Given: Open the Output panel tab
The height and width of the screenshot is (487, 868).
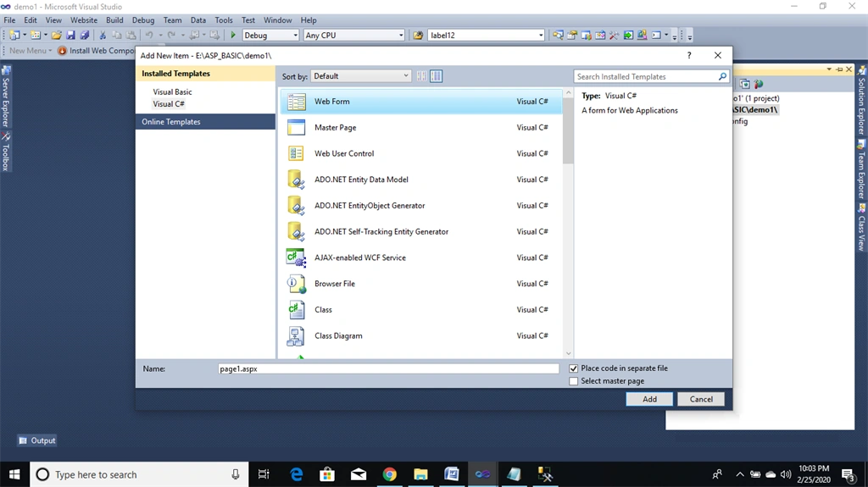Looking at the screenshot, I should point(37,440).
